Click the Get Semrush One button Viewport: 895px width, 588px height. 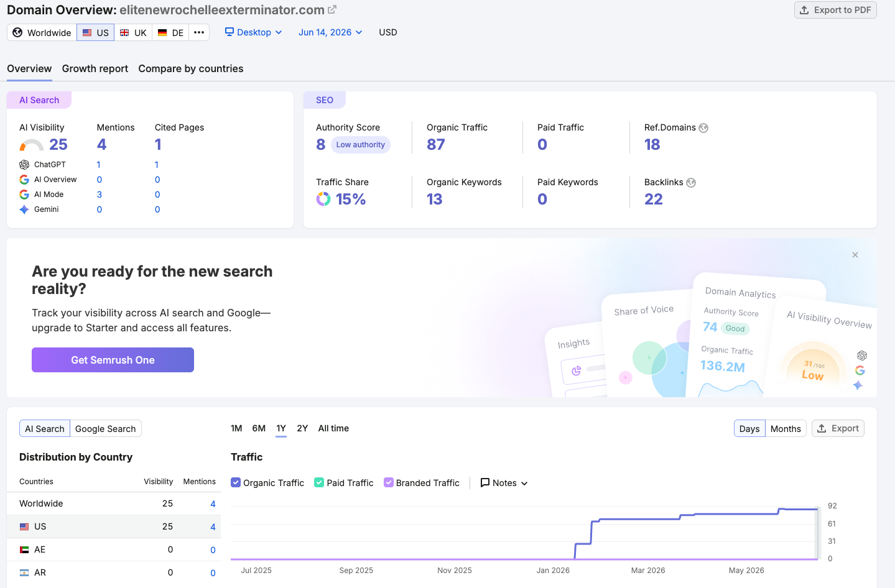[x=113, y=360]
